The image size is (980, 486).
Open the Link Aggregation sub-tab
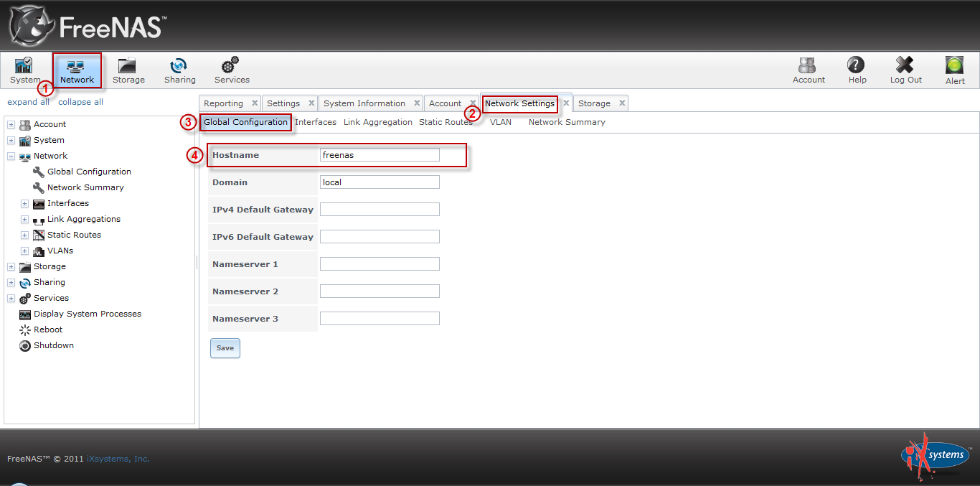(378, 122)
